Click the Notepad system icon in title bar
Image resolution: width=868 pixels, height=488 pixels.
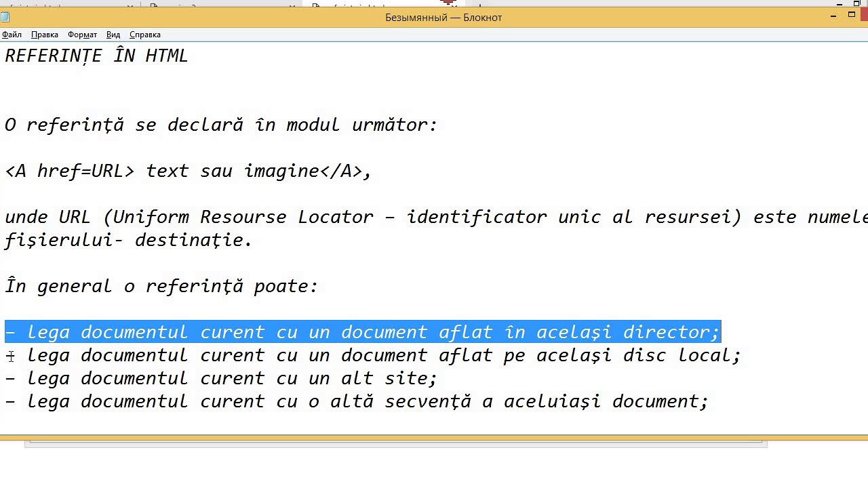[5, 17]
